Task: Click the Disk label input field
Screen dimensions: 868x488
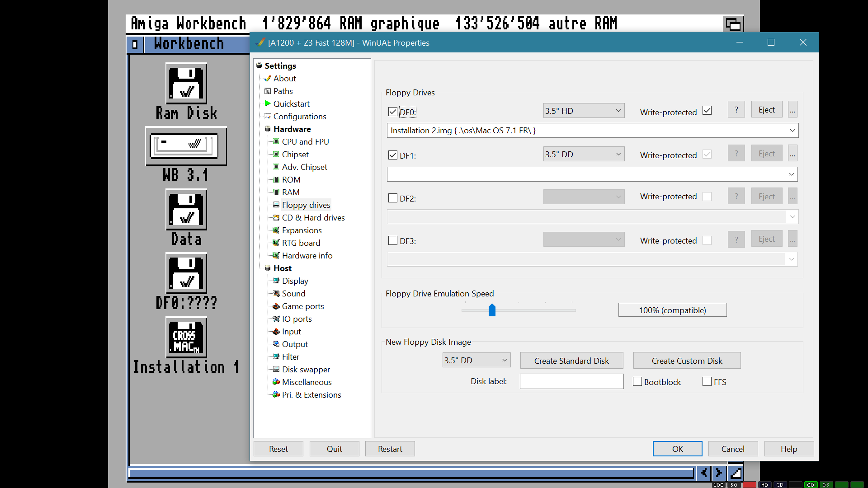Action: point(571,381)
